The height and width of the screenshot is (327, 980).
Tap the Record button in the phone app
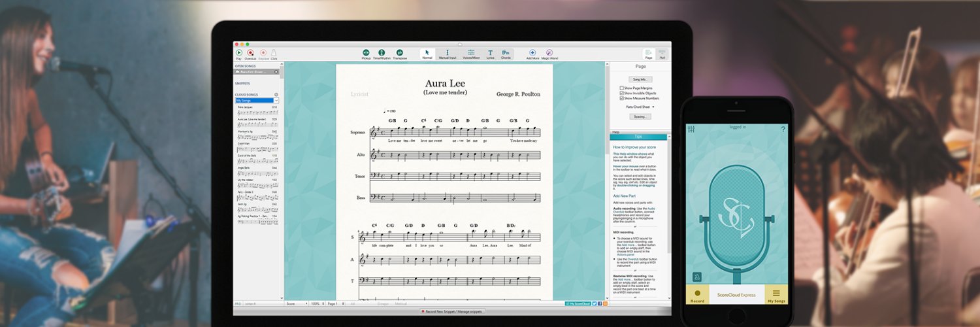click(698, 294)
